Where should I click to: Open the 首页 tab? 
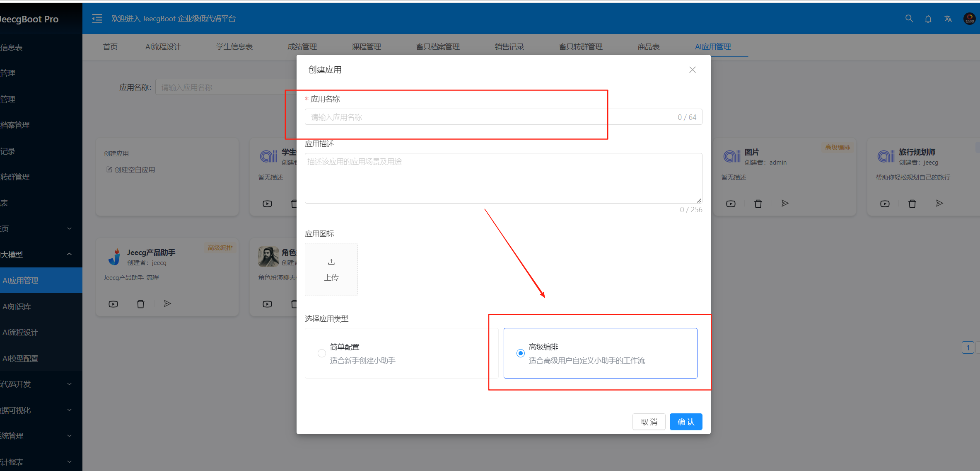(x=110, y=46)
